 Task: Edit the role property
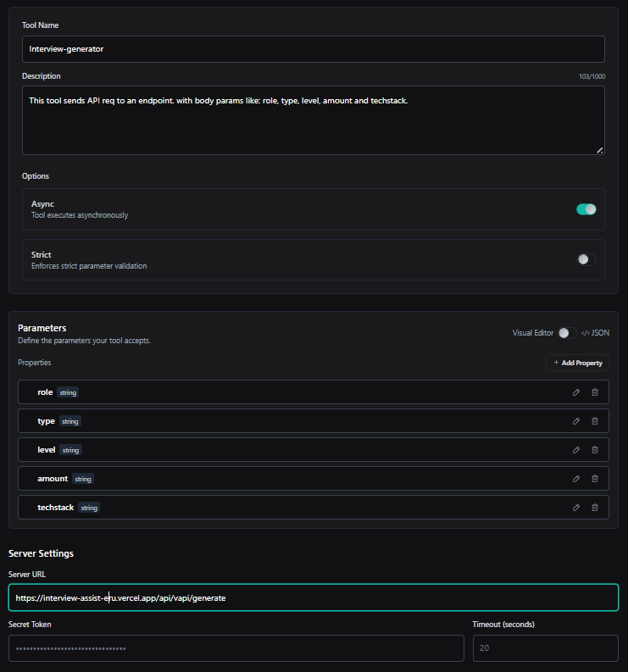point(576,392)
